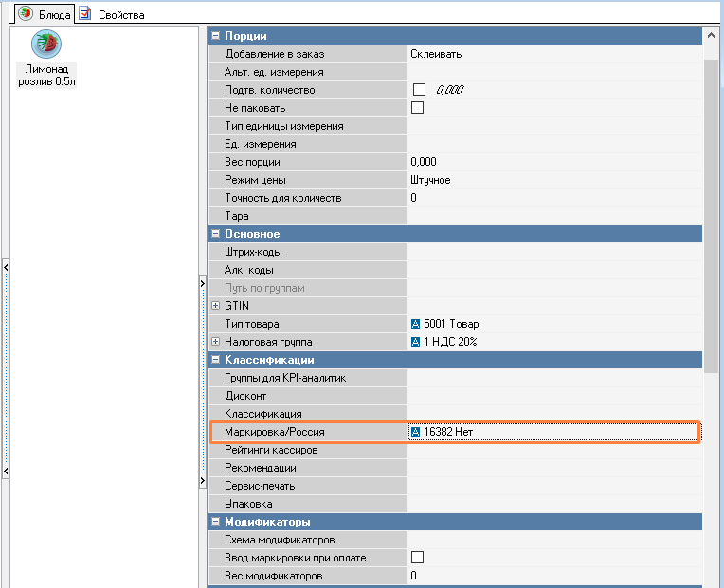Collapse the Модификаторы section
Viewport: 724px width, 588px height.
pyautogui.click(x=215, y=522)
